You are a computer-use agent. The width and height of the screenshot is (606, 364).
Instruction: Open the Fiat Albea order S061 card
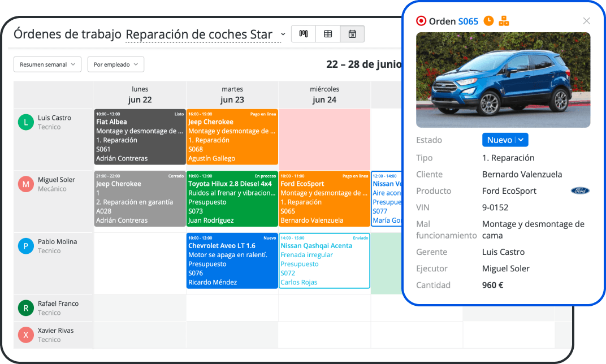tap(140, 137)
